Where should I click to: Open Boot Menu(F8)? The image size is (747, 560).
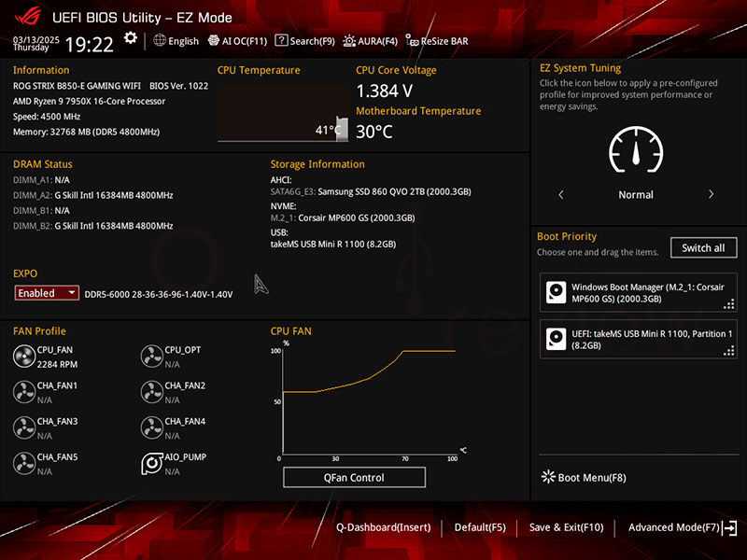[585, 477]
